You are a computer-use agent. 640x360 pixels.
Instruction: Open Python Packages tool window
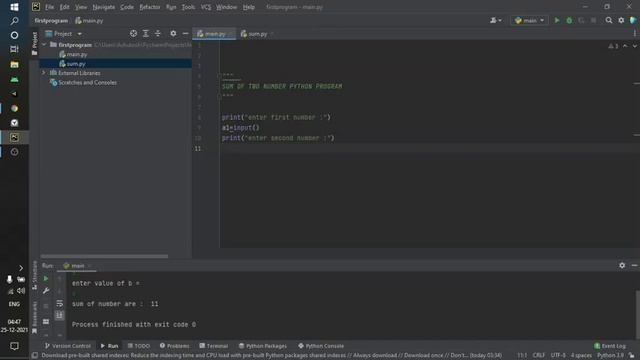263,346
